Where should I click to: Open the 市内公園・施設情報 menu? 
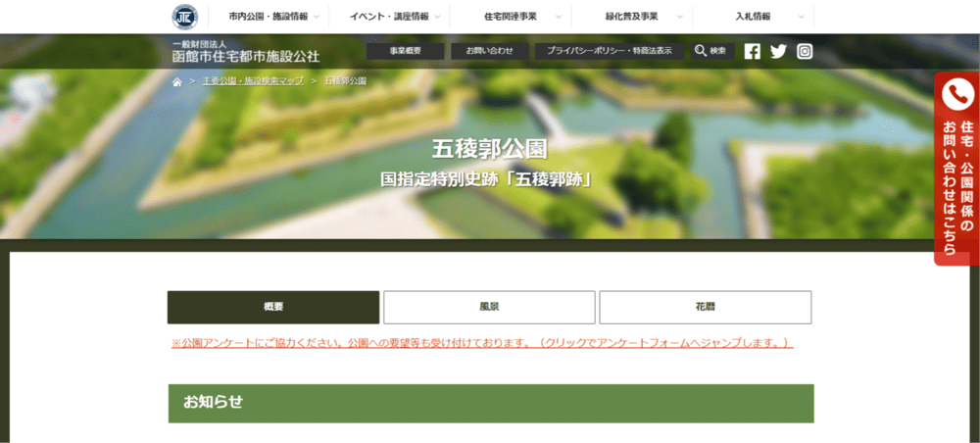(269, 17)
